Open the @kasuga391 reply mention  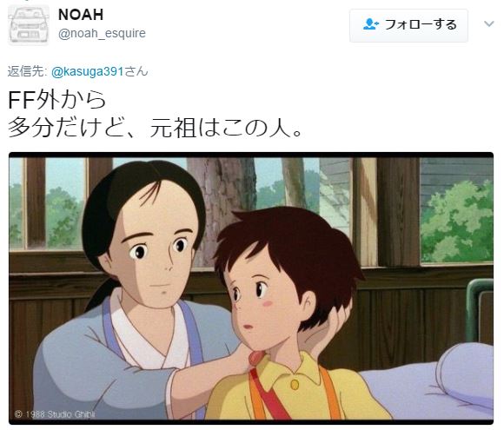(88, 71)
